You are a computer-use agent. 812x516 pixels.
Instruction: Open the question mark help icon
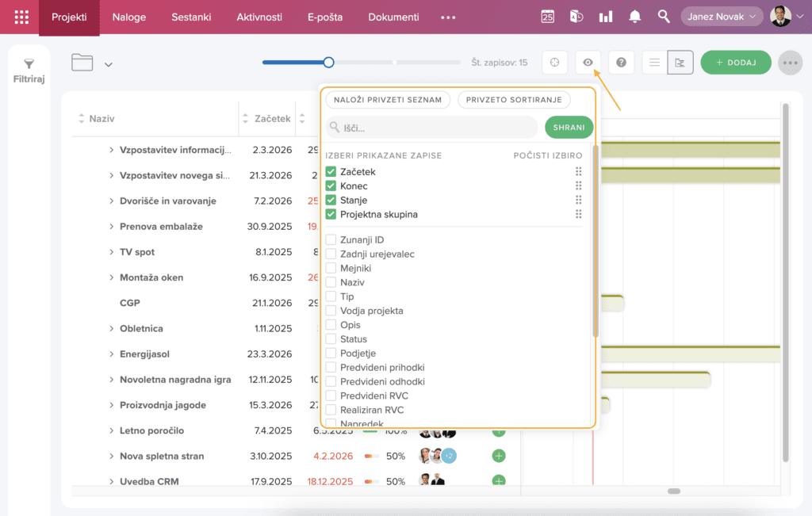point(621,62)
